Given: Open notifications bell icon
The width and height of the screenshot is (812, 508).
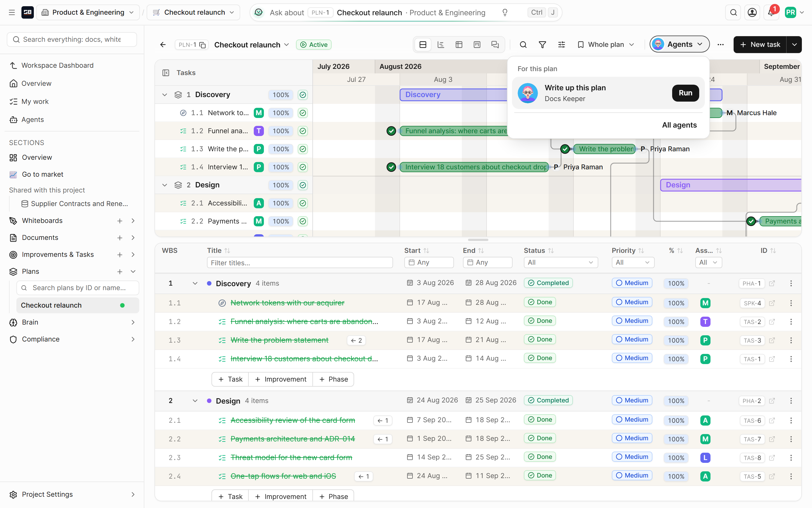Looking at the screenshot, I should pos(771,12).
